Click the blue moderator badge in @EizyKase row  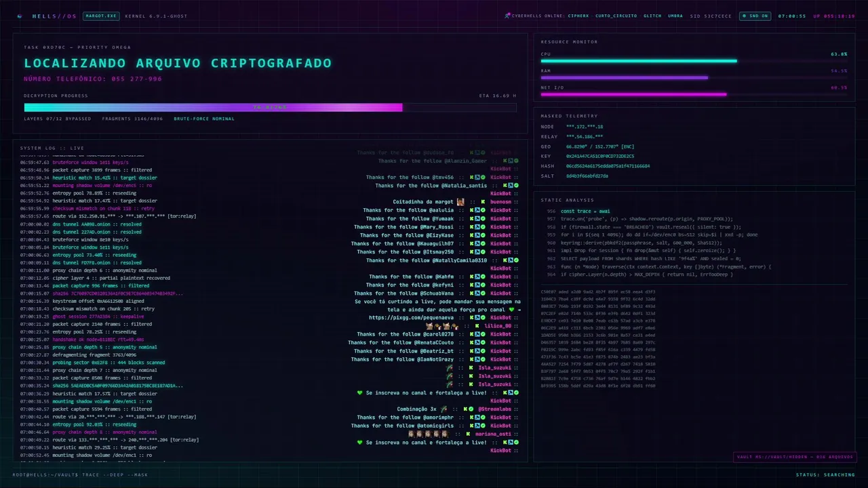[x=477, y=235]
